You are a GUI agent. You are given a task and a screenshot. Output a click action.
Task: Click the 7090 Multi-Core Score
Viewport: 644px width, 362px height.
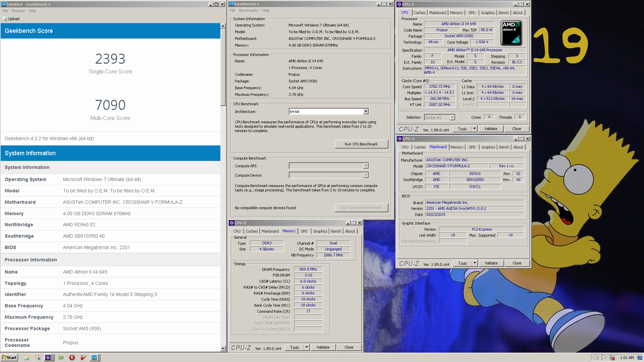coord(110,105)
